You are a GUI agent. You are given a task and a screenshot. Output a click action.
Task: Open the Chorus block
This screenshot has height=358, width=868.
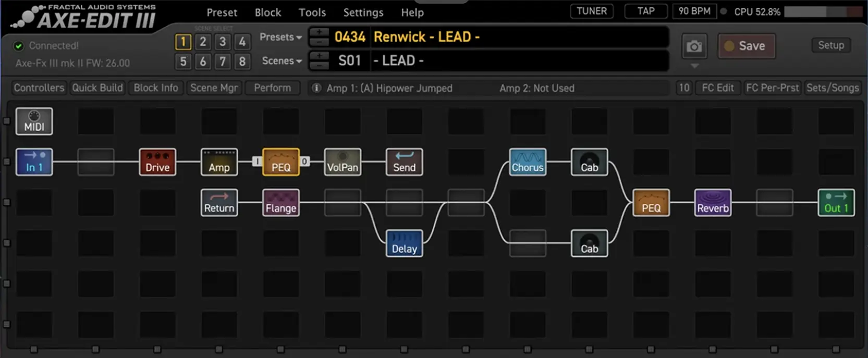point(528,162)
